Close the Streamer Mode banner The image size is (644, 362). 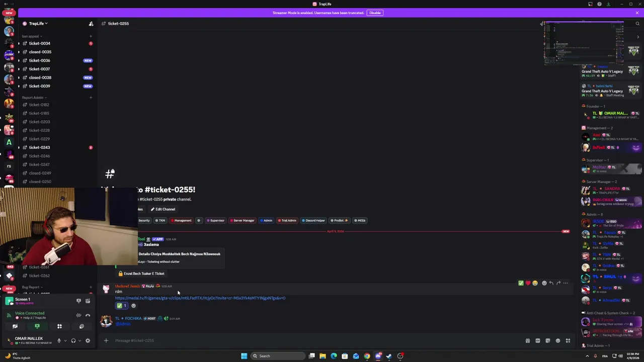tap(637, 13)
